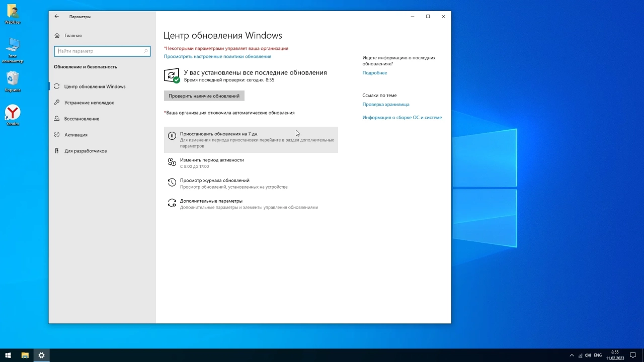
Task: Click the pause updates icon
Action: coord(172,136)
